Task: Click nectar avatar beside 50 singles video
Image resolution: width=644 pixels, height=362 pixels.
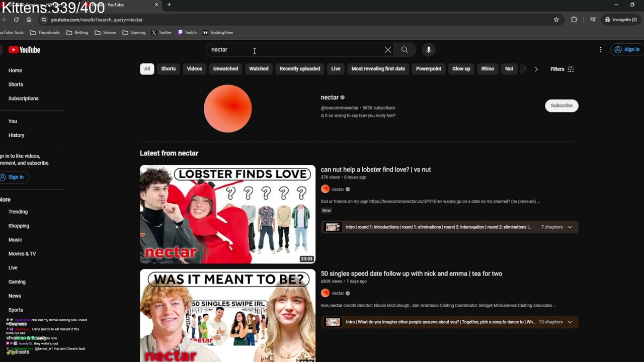Action: [x=325, y=293]
